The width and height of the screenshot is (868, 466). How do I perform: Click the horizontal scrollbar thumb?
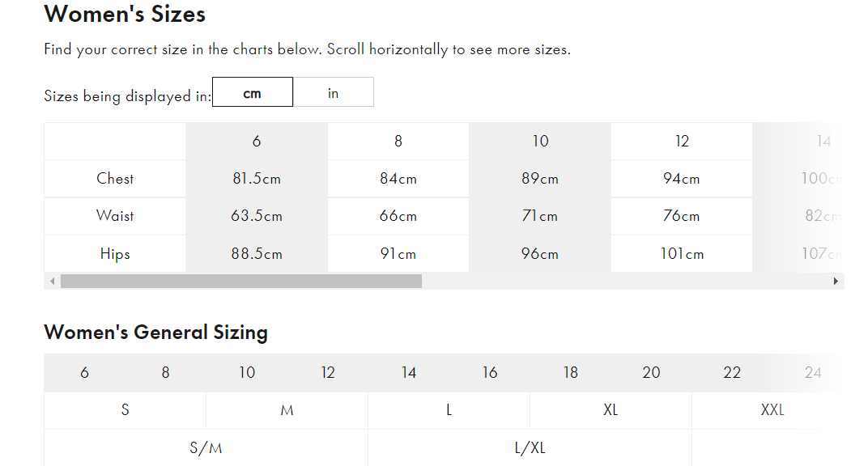point(240,282)
